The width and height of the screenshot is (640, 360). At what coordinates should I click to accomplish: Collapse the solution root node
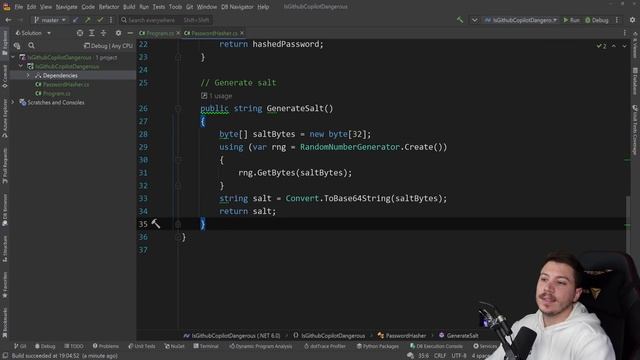click(13, 57)
